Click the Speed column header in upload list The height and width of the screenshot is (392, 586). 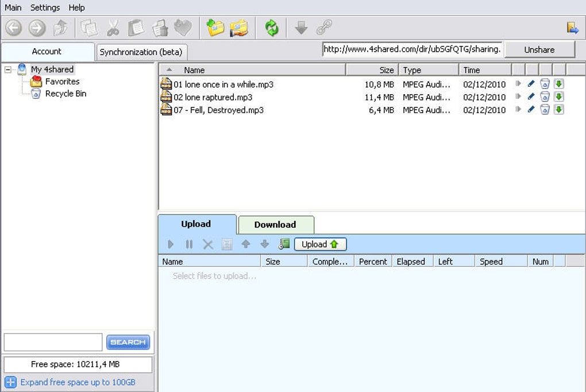(x=501, y=261)
